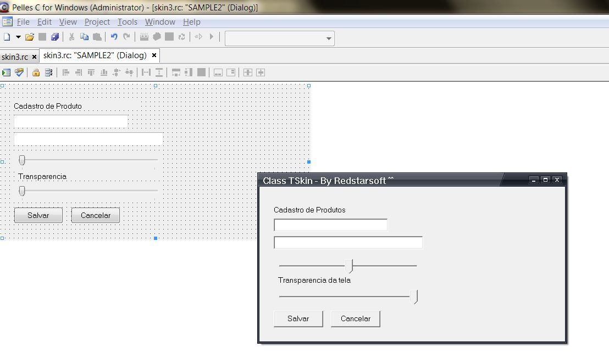Close the skin3.rc tab

click(x=34, y=57)
